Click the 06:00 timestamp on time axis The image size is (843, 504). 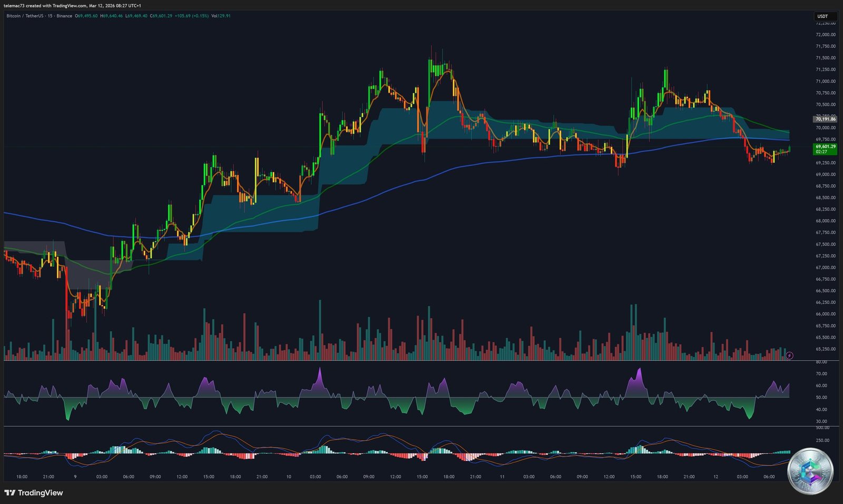(x=129, y=477)
